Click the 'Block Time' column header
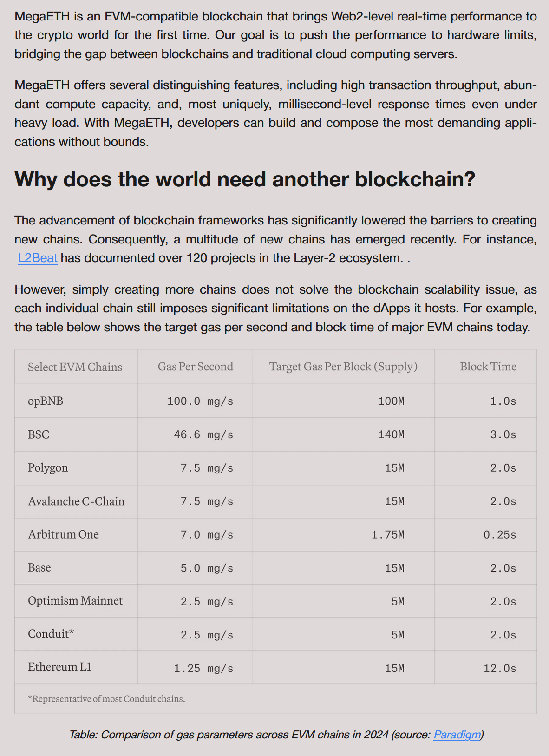Image resolution: width=549 pixels, height=756 pixels. [x=488, y=367]
